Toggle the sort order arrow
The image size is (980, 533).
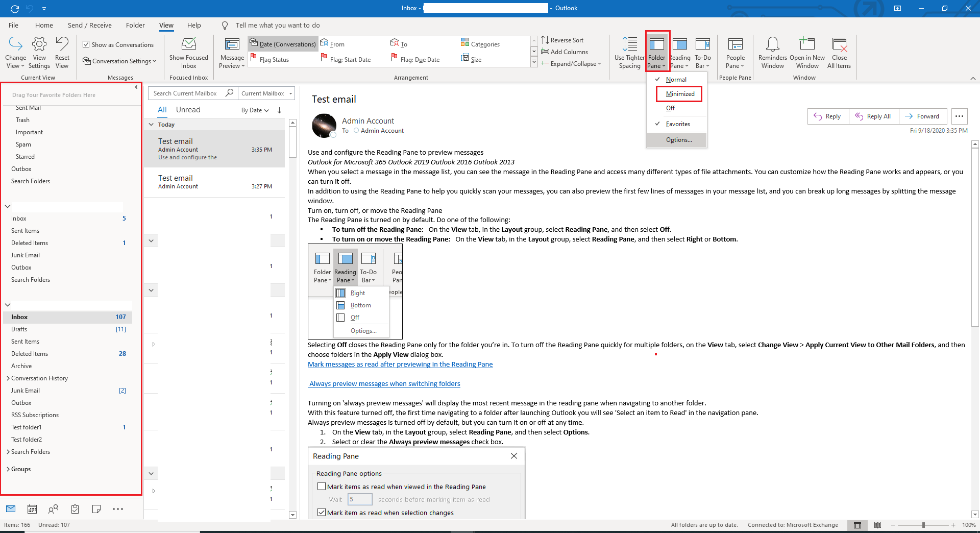pos(280,110)
